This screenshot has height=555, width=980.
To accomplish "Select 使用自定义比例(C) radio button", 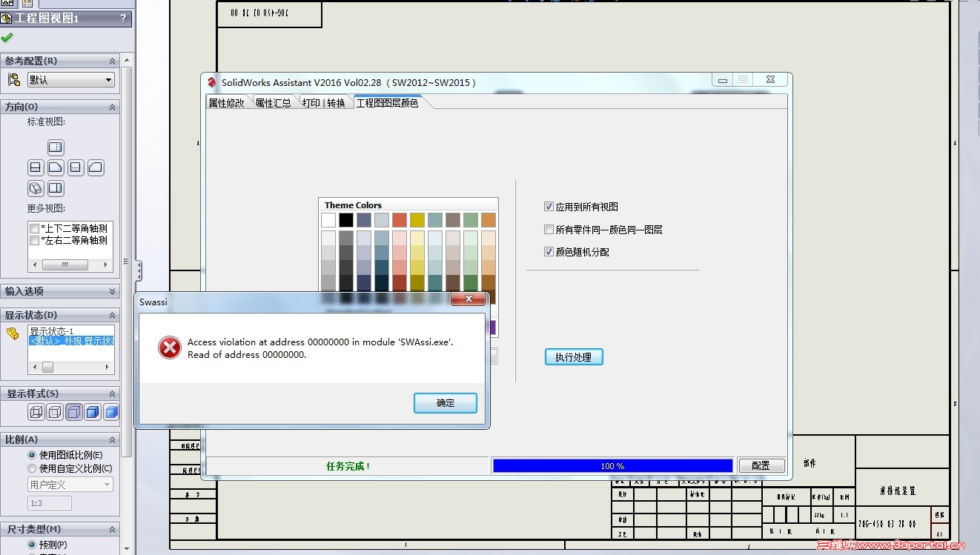I will point(32,468).
